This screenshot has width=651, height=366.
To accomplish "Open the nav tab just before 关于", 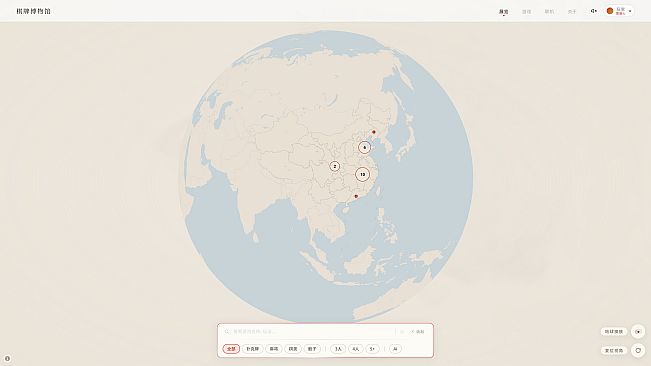I will [549, 12].
